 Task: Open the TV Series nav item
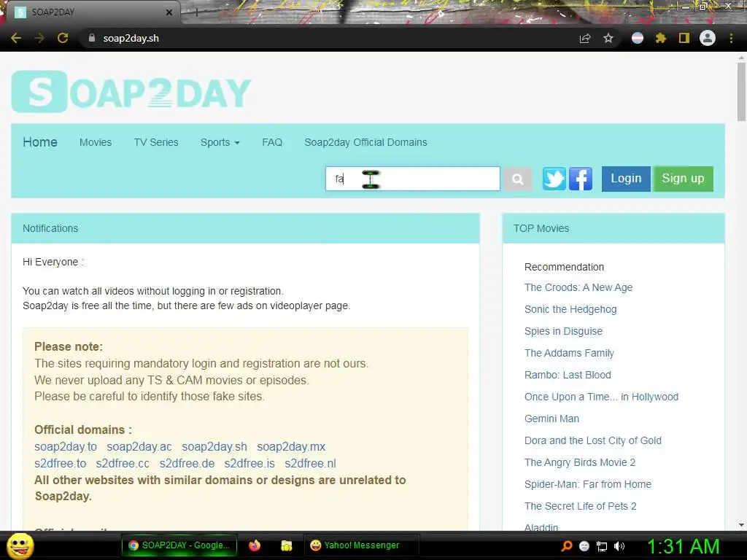(x=156, y=142)
